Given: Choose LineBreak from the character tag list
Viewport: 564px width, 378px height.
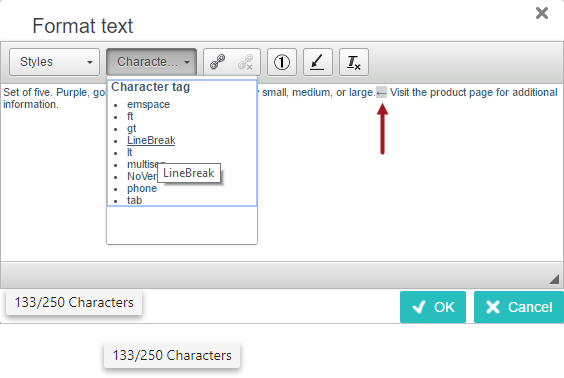Looking at the screenshot, I should (151, 140).
